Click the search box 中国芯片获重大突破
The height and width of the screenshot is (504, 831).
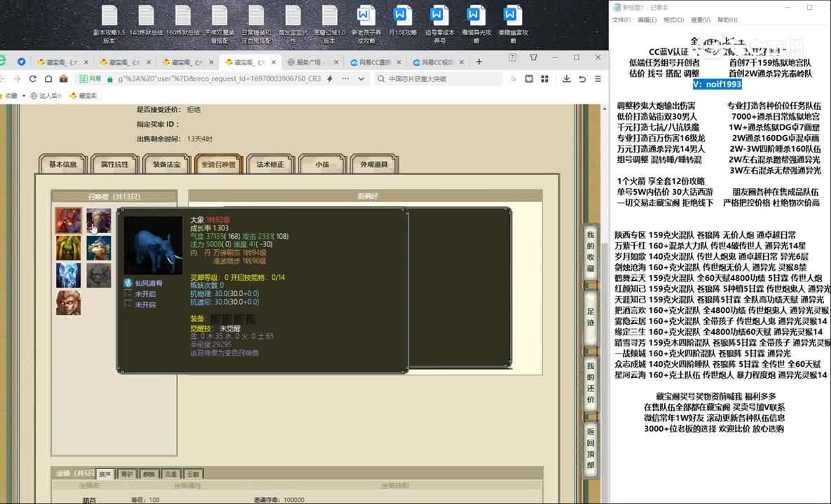(x=440, y=78)
